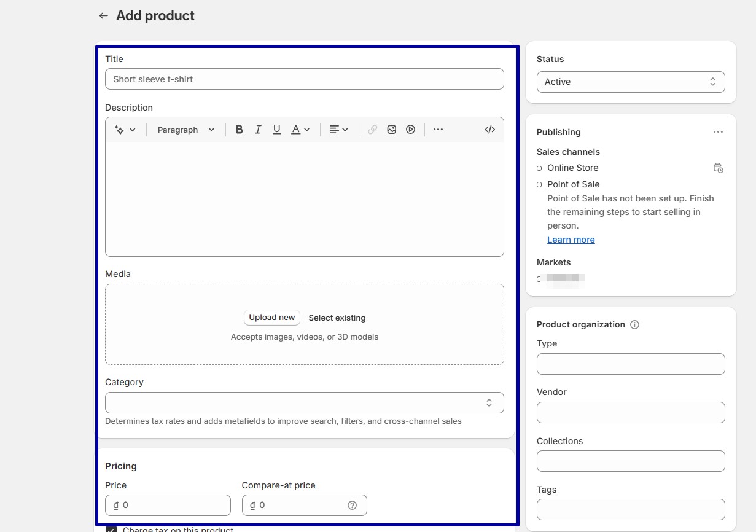Viewport: 756px width, 532px height.
Task: Open the Status dropdown showing Active
Action: [631, 82]
